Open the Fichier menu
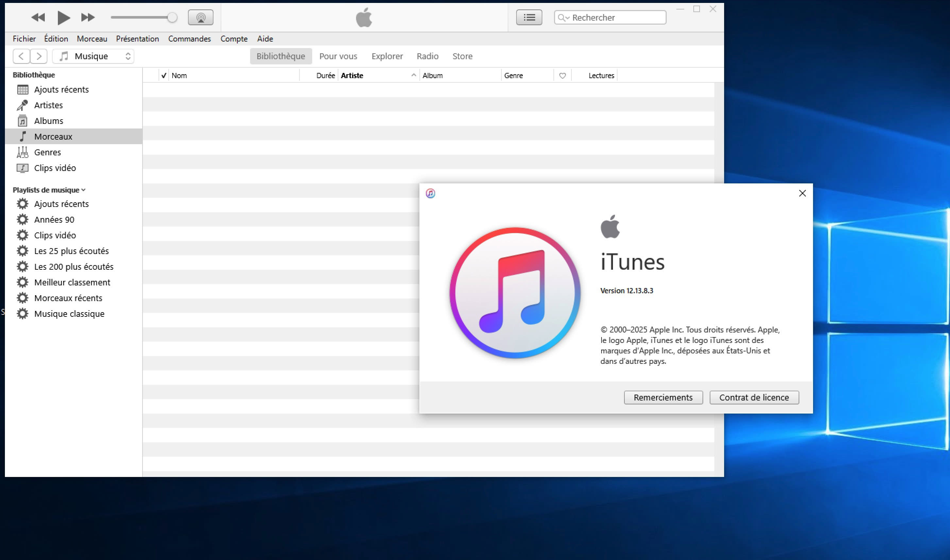950x560 pixels. point(24,39)
